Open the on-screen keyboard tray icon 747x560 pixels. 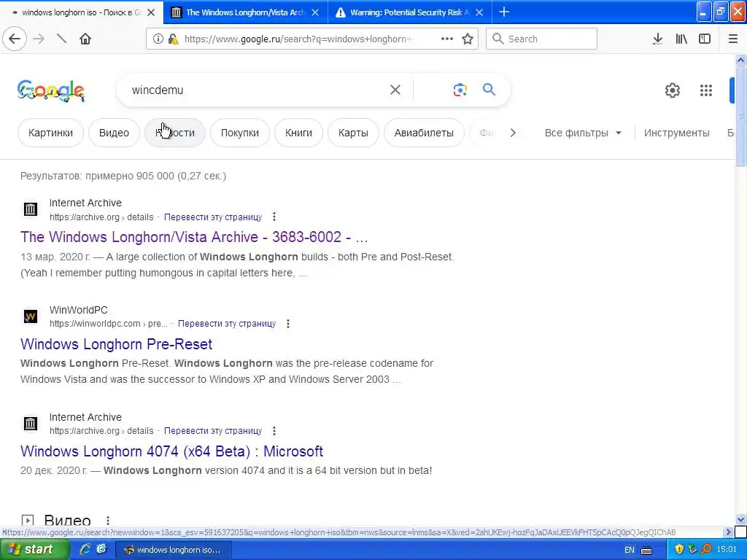coord(646,550)
